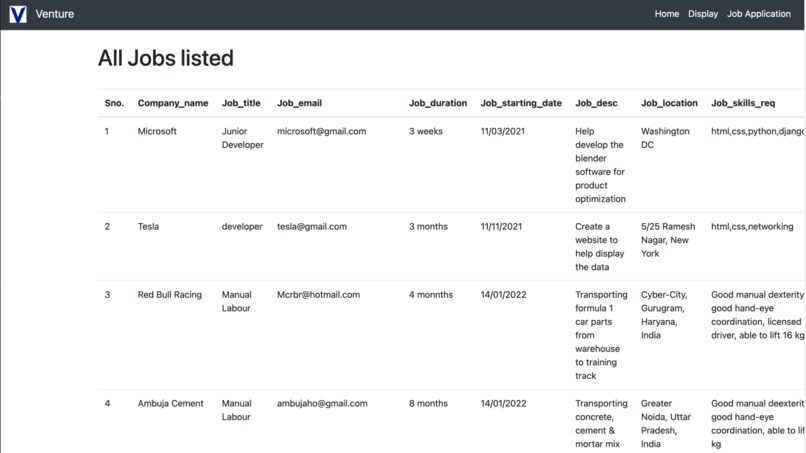The width and height of the screenshot is (806, 453).
Task: Click the 3 weeks duration cell
Action: pos(426,131)
